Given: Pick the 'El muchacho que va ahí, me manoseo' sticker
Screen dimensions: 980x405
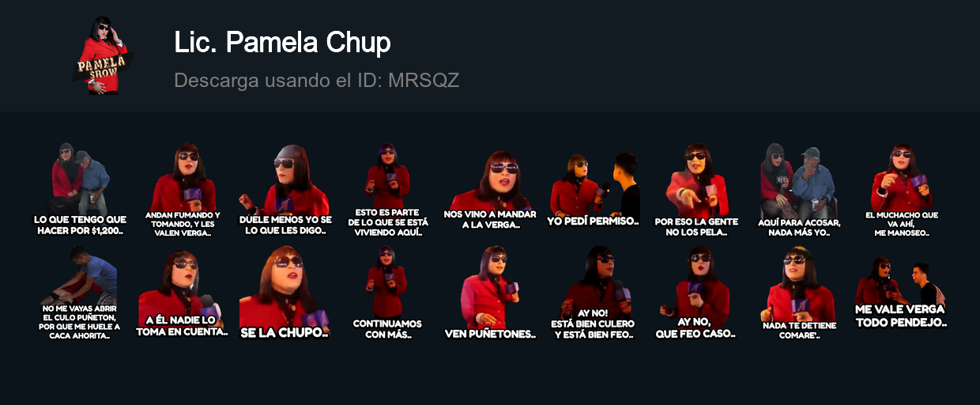Looking at the screenshot, I should coord(902,190).
